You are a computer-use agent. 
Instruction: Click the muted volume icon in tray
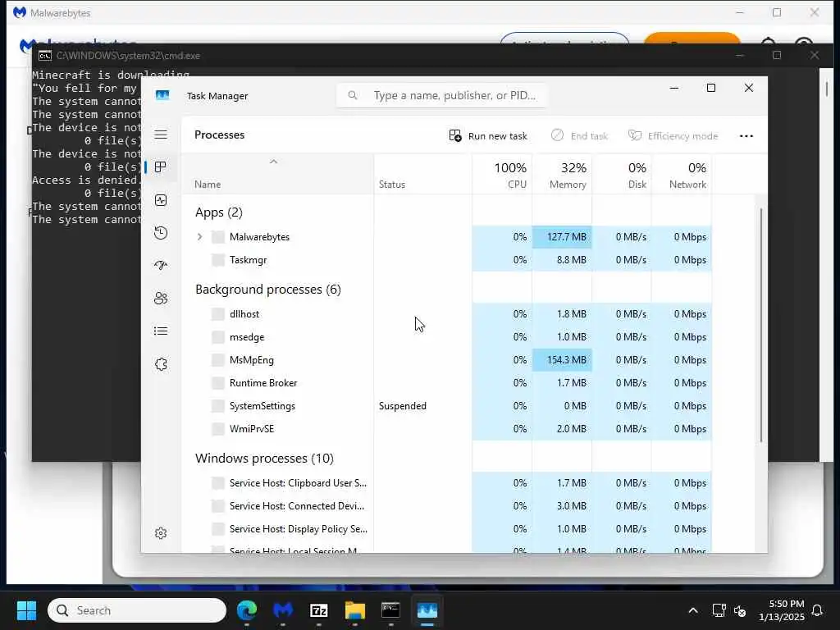740,610
